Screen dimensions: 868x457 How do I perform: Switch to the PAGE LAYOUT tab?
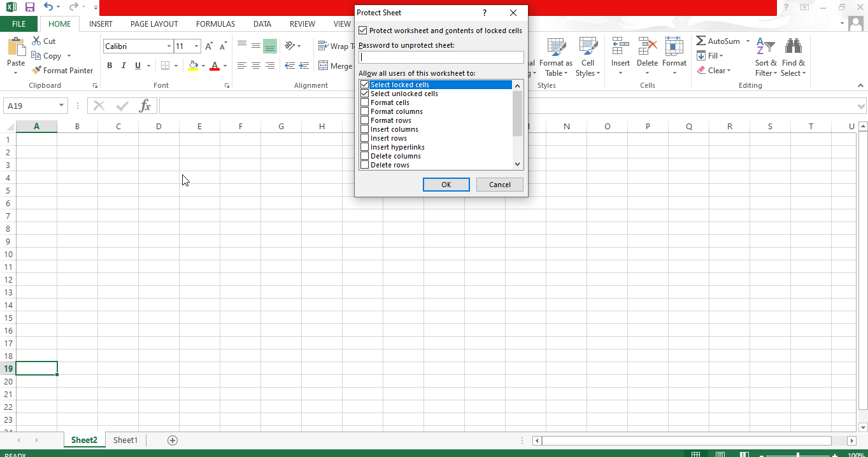154,24
